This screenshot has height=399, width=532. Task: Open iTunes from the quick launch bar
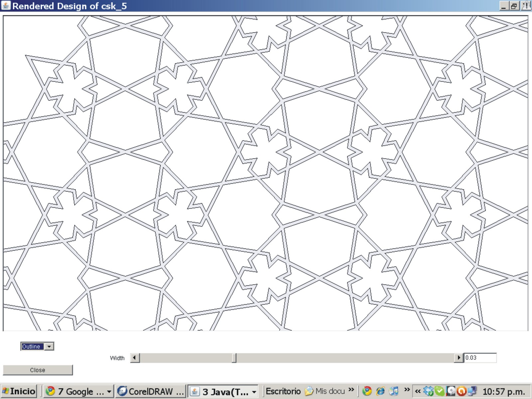[394, 391]
